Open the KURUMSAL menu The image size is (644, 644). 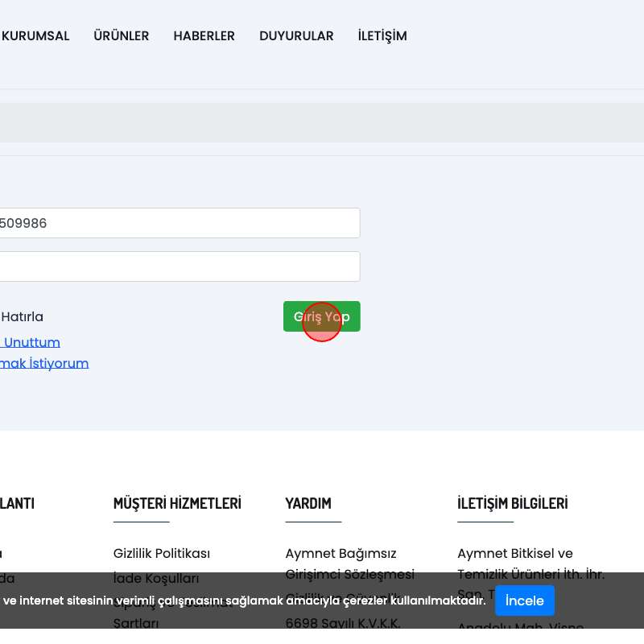36,36
